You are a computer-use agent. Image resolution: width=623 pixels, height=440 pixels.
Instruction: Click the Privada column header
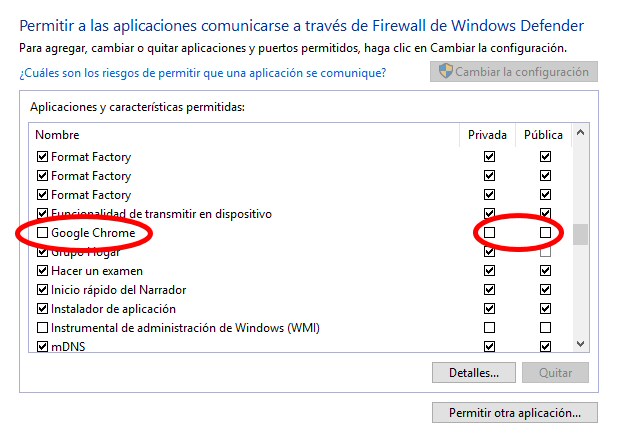488,135
